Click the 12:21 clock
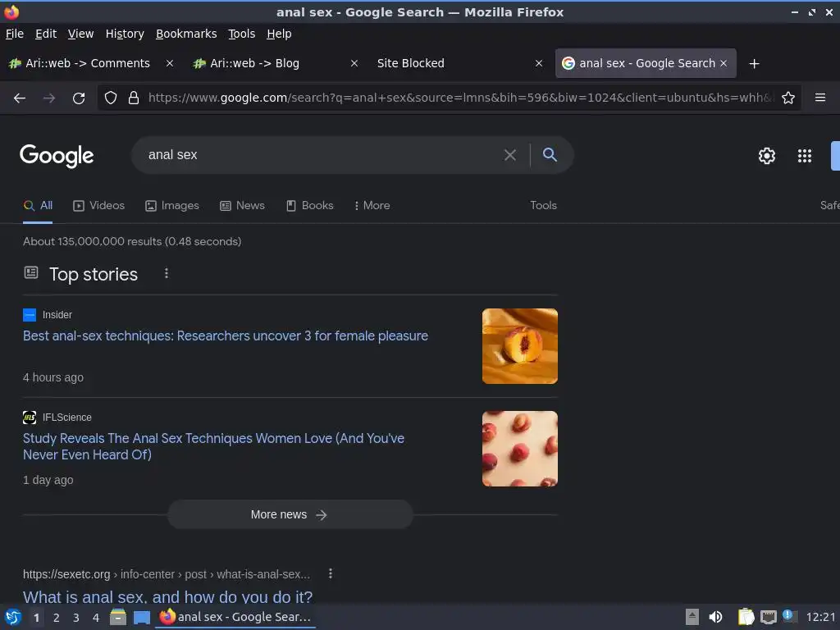Image resolution: width=840 pixels, height=630 pixels. (820, 617)
